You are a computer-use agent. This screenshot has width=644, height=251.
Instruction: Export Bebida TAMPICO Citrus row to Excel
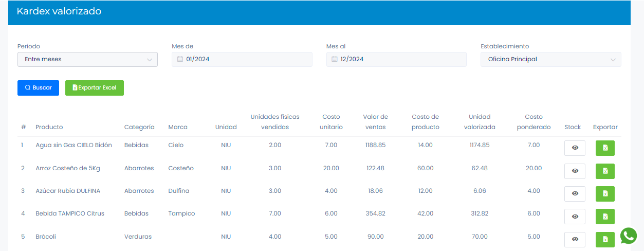point(605,216)
